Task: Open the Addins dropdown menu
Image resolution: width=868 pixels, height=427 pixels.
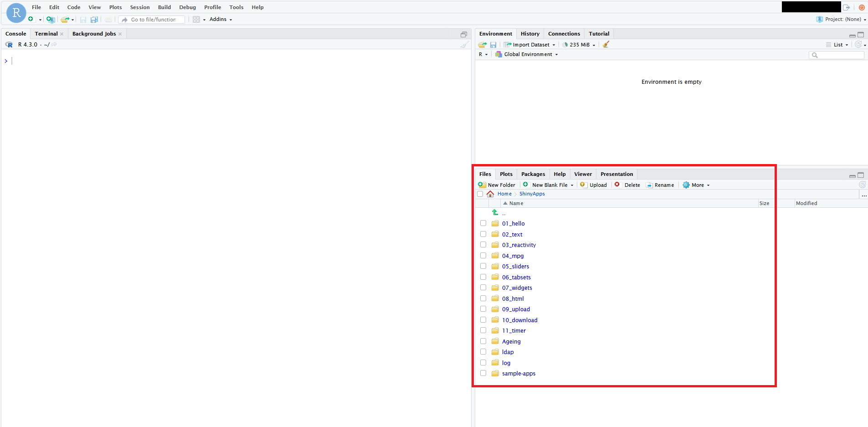Action: (221, 19)
